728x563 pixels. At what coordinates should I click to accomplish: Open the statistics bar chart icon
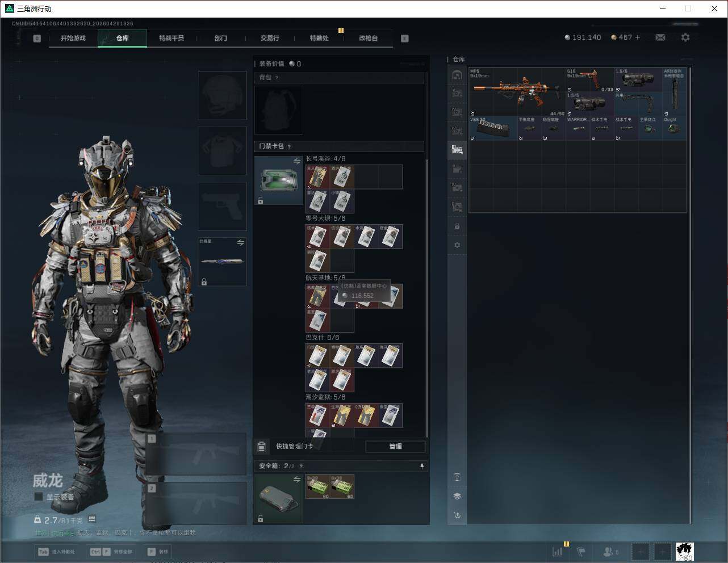(558, 551)
